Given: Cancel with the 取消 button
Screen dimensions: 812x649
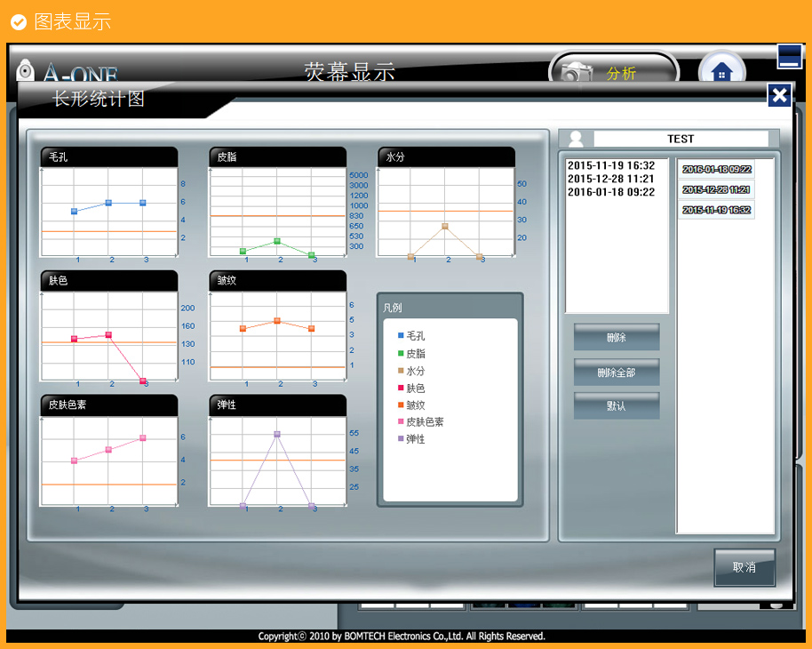Looking at the screenshot, I should (x=744, y=567).
